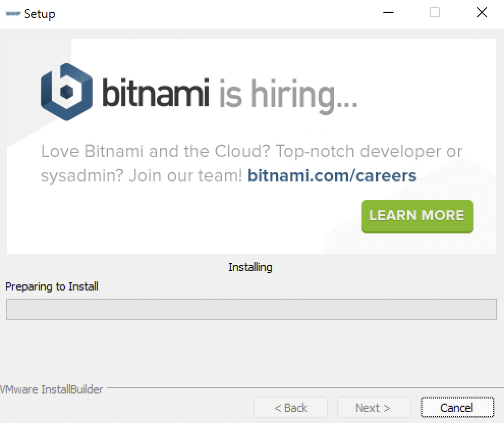Minimize the Setup window
Screen dimensions: 504x423
point(388,13)
